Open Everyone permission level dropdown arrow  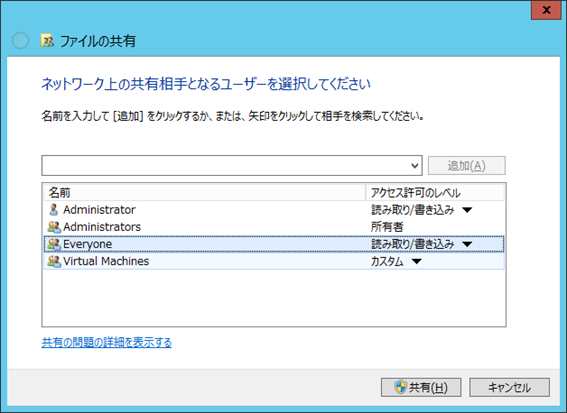[x=467, y=244]
